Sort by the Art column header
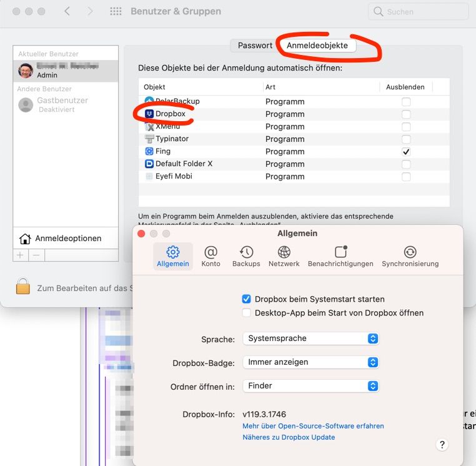Screen dimensions: 476x466 [x=321, y=87]
